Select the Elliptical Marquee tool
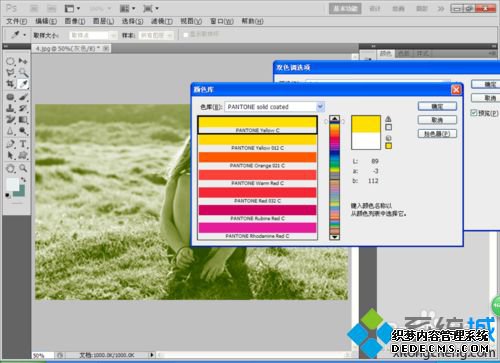Screen dimensions: 500x363 tap(10, 61)
